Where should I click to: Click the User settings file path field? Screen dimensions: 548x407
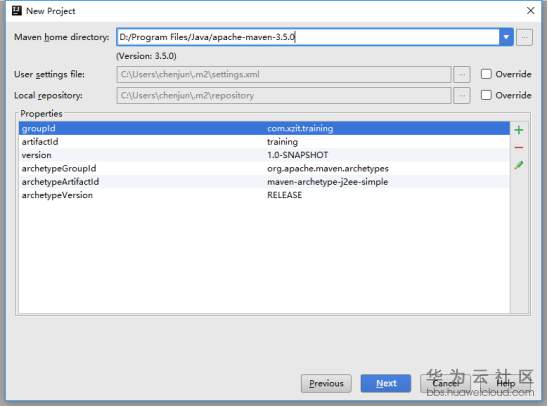[x=284, y=74]
